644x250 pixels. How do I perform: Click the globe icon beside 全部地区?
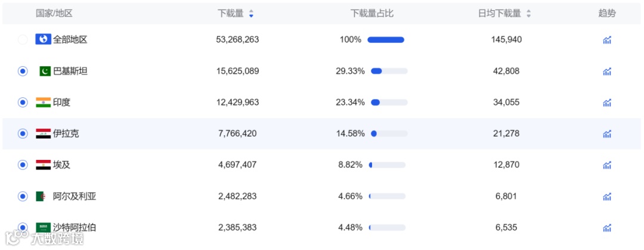(x=43, y=39)
